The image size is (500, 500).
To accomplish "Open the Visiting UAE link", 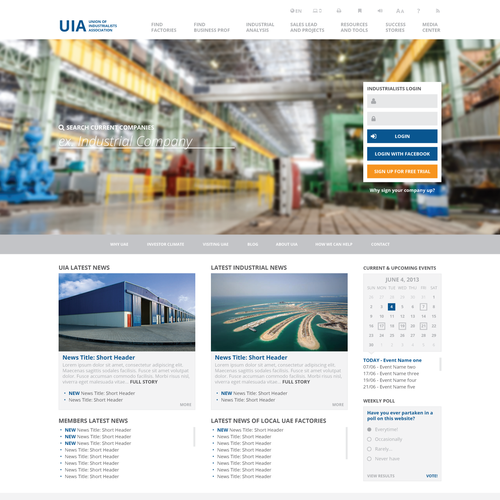I will (216, 244).
